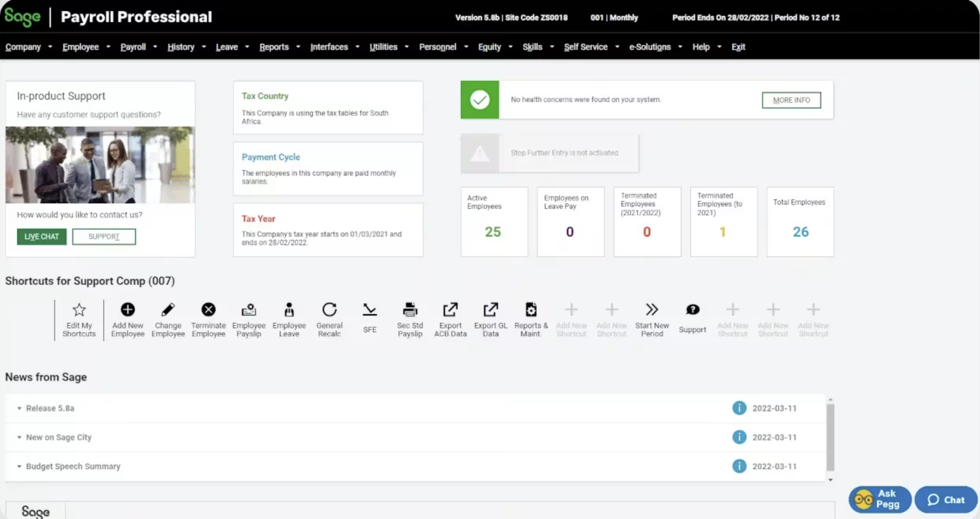Click the info icon for Release 5.8a
This screenshot has height=519, width=980.
click(739, 408)
